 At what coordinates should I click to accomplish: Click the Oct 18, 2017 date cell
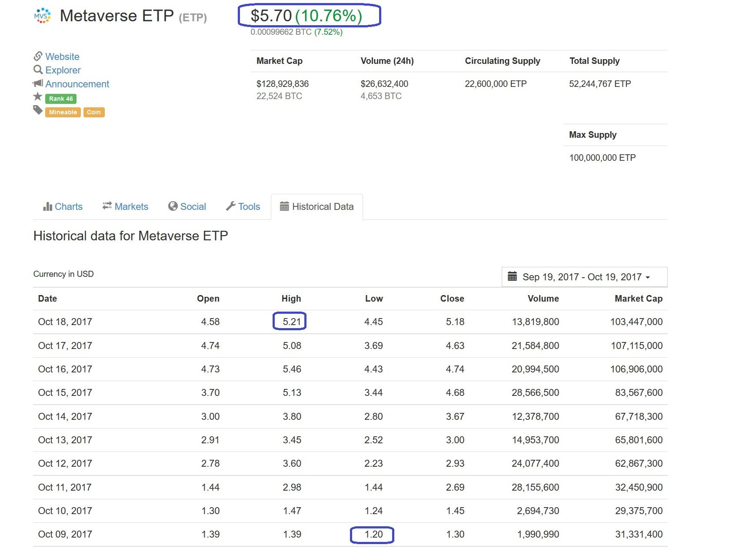click(x=65, y=322)
